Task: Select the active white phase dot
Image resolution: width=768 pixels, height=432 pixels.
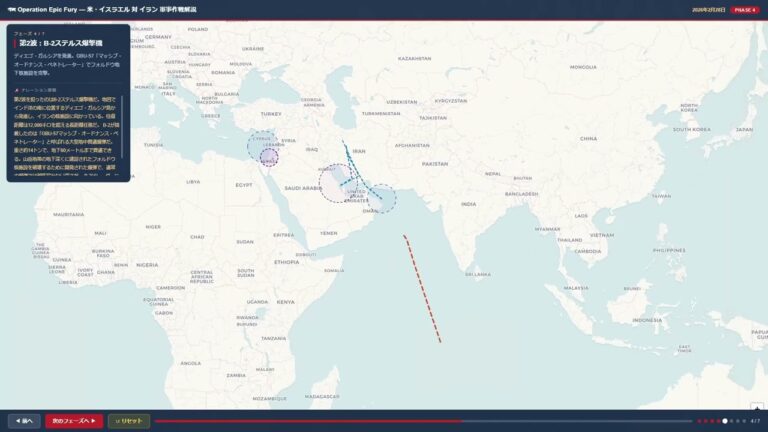Action: (725, 421)
